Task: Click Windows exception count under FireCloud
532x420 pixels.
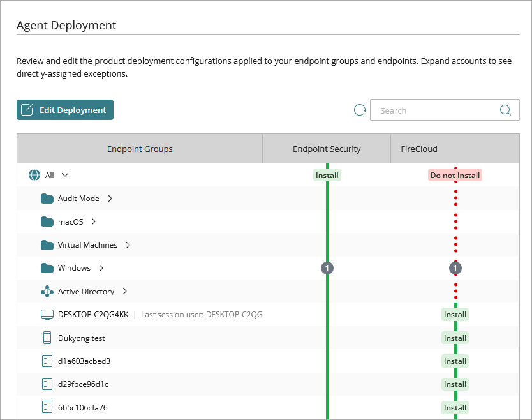Action: click(x=455, y=268)
